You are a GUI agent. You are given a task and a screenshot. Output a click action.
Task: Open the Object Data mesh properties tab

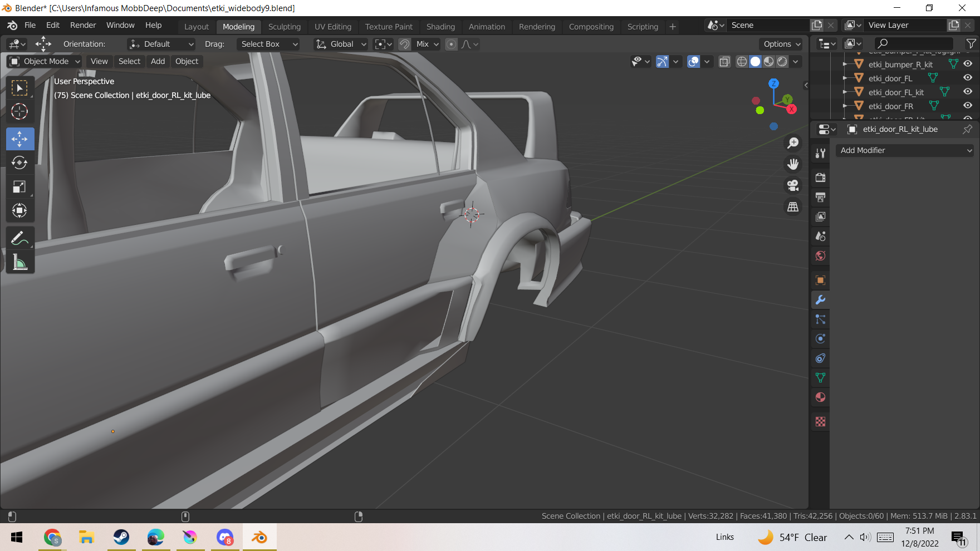coord(820,377)
